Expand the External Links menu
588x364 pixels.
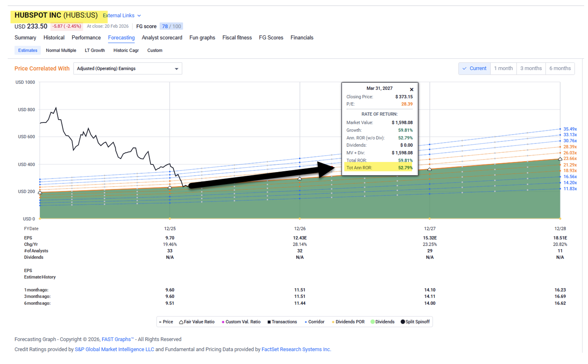119,15
